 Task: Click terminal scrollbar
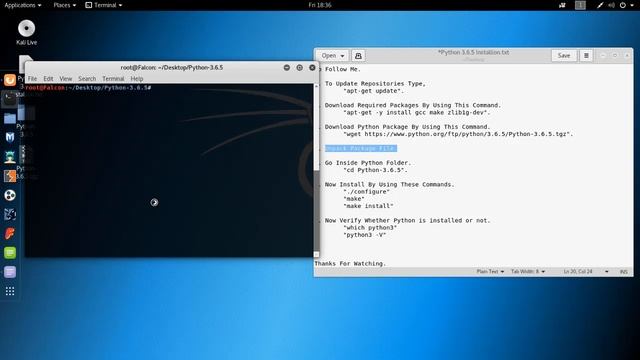click(x=316, y=170)
